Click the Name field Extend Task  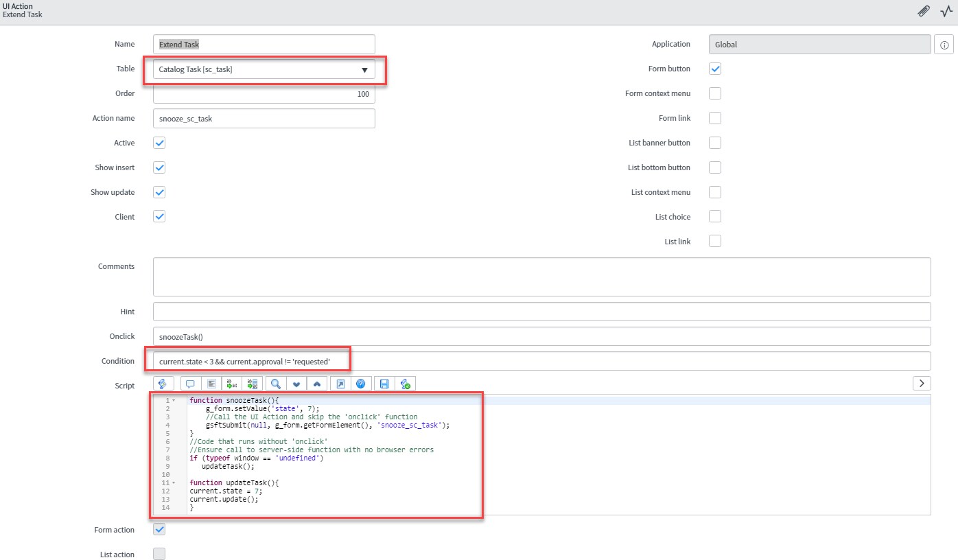click(x=264, y=45)
